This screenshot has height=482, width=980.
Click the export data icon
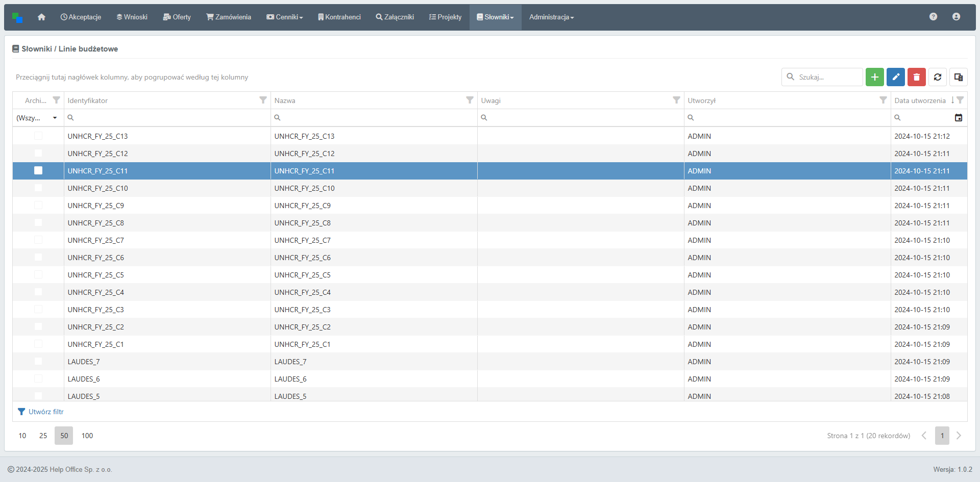[958, 77]
